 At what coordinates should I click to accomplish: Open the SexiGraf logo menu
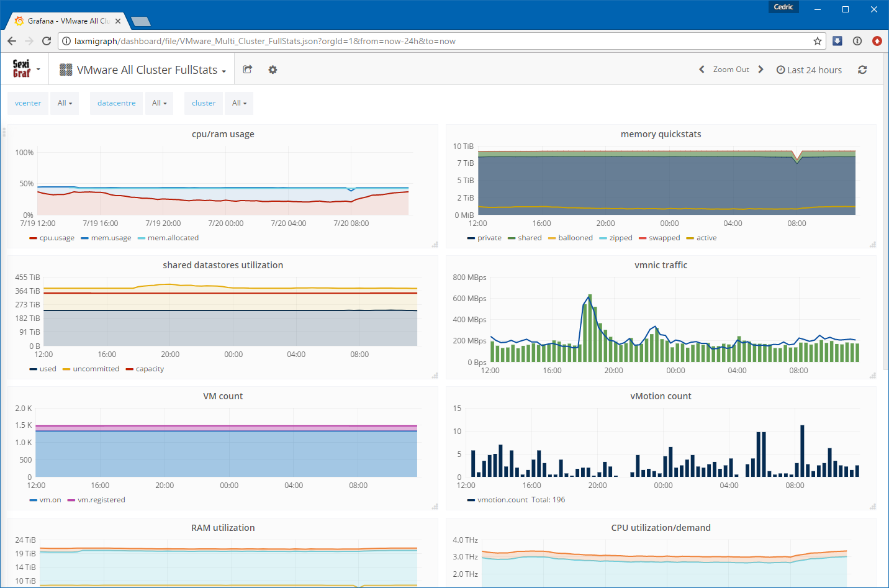tap(26, 69)
